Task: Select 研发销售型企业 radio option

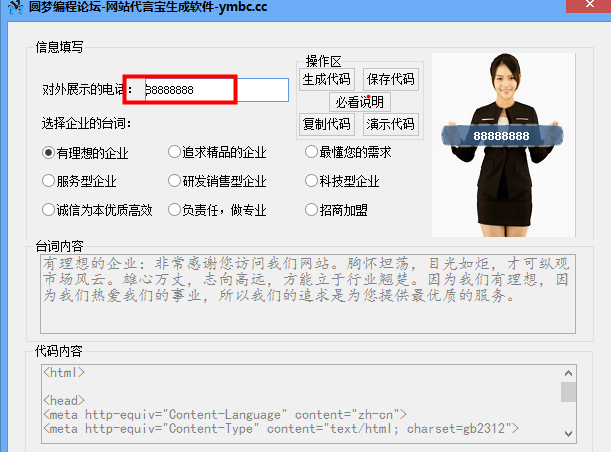Action: pos(217,181)
